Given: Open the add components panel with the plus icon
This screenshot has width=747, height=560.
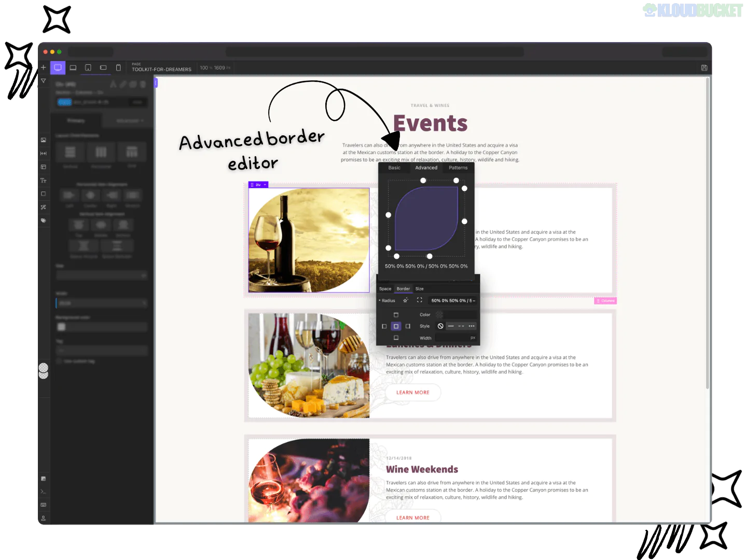Looking at the screenshot, I should tap(44, 67).
